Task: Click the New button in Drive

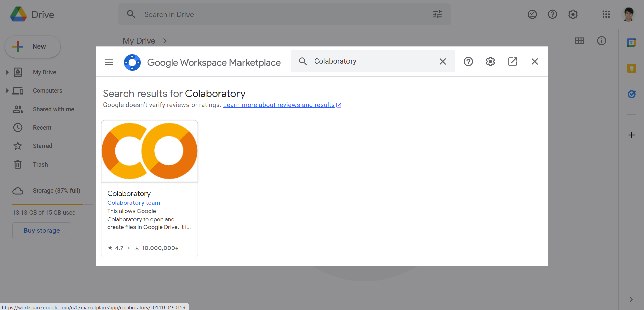Action: click(33, 47)
